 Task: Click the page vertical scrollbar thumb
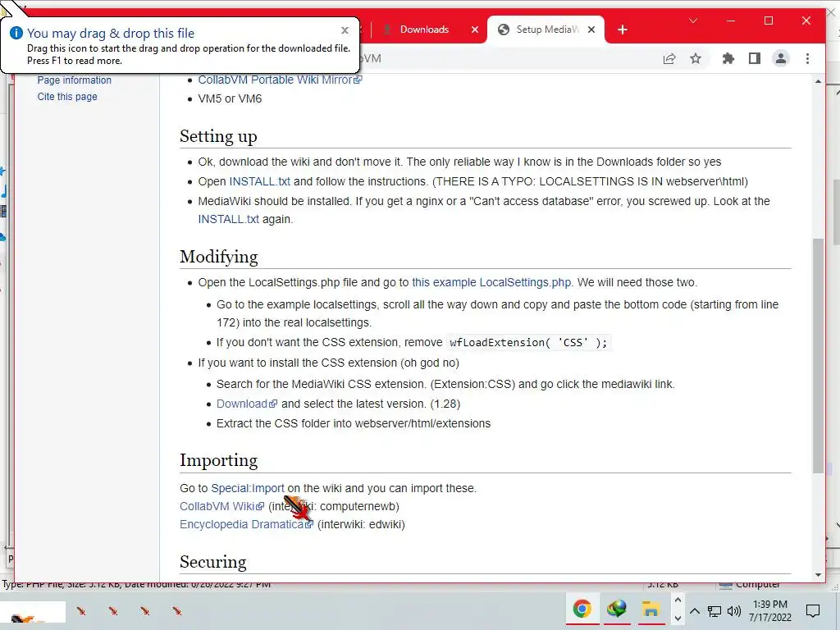(x=818, y=355)
